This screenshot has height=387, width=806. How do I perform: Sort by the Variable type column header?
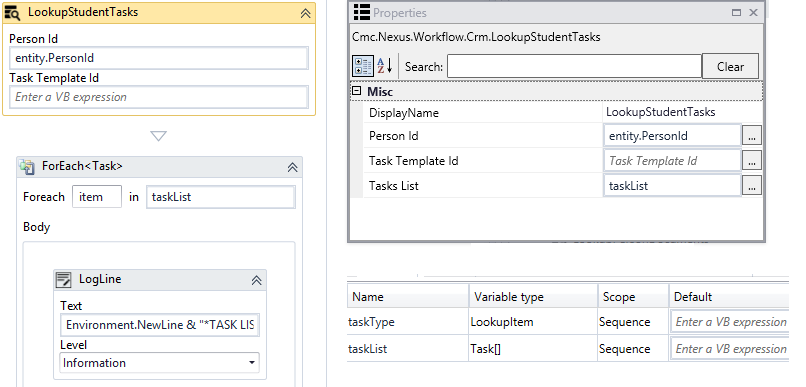tap(533, 297)
